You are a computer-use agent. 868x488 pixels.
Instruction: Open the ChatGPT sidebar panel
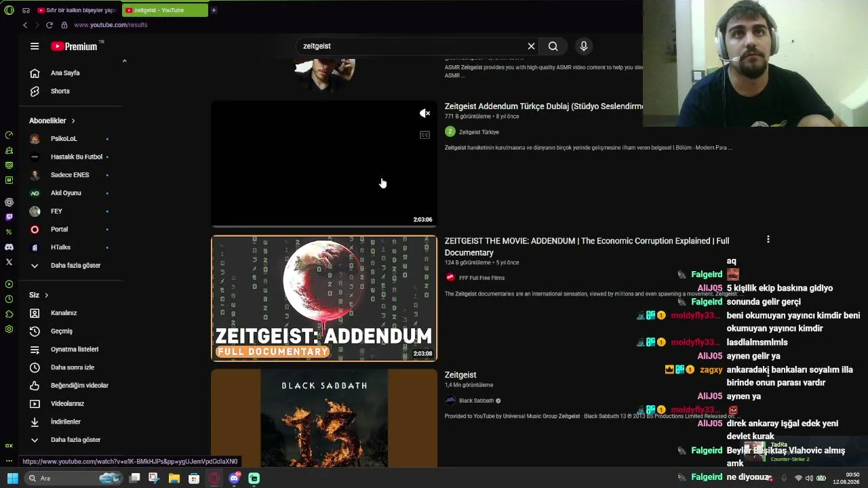tap(9, 202)
